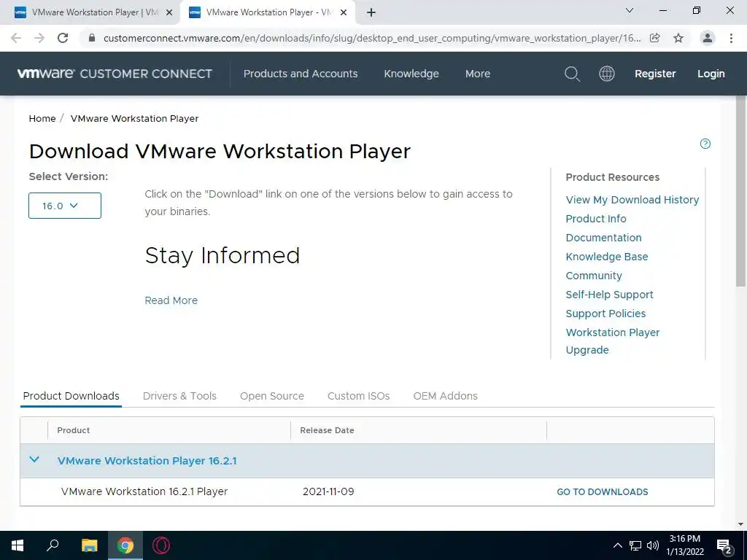Screen dimensions: 747x560
Task: Switch to OEM Addons tab
Action: click(x=446, y=396)
